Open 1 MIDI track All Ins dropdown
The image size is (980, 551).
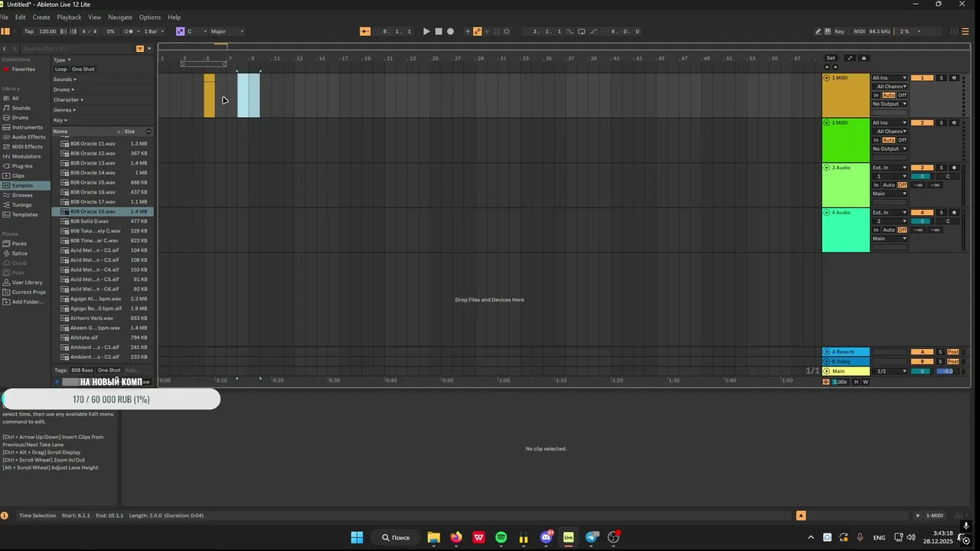click(889, 78)
